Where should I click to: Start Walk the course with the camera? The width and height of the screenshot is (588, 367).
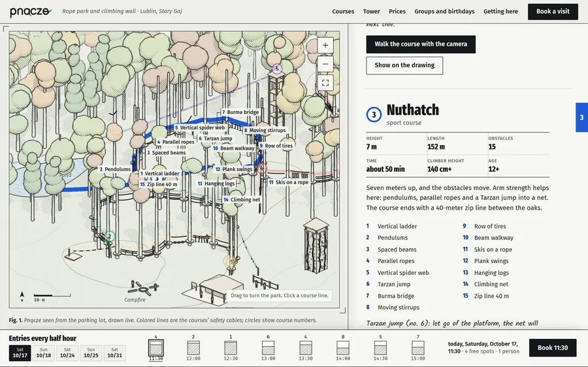[421, 44]
